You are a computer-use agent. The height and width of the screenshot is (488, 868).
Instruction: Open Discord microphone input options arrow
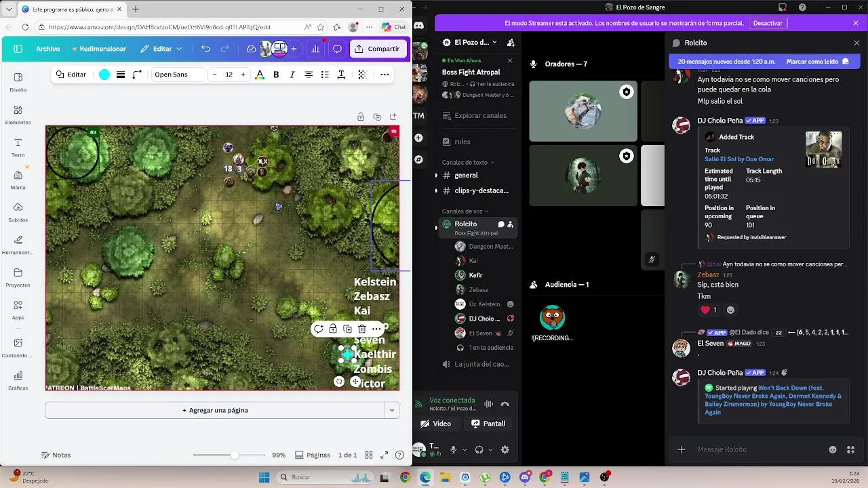coord(465,449)
